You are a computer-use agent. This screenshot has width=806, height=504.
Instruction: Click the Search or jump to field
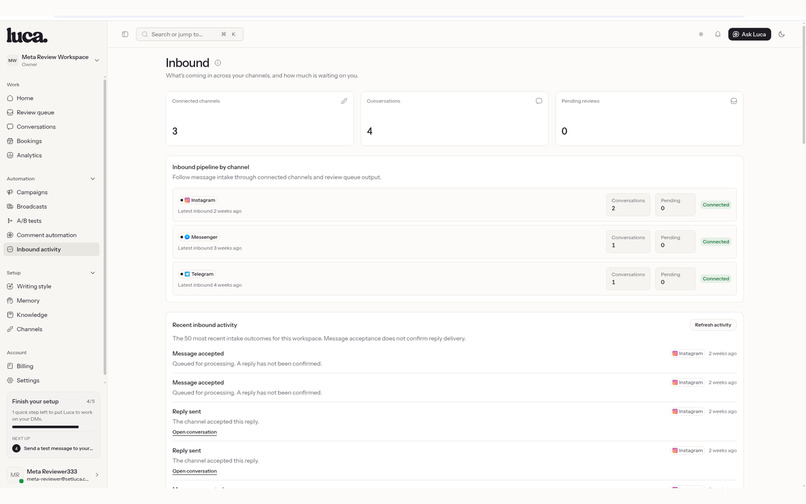click(x=189, y=34)
